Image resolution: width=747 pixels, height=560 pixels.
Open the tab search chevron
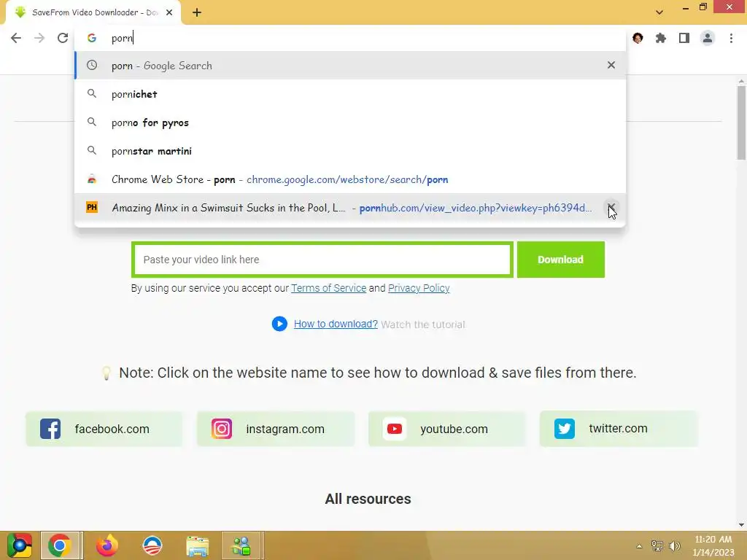(x=659, y=12)
